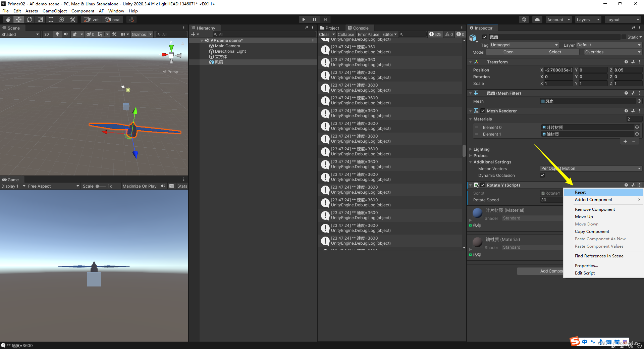Open the Layout dropdown

[623, 19]
